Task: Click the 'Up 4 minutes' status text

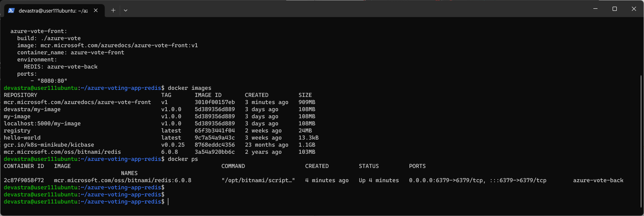Action: [379, 180]
